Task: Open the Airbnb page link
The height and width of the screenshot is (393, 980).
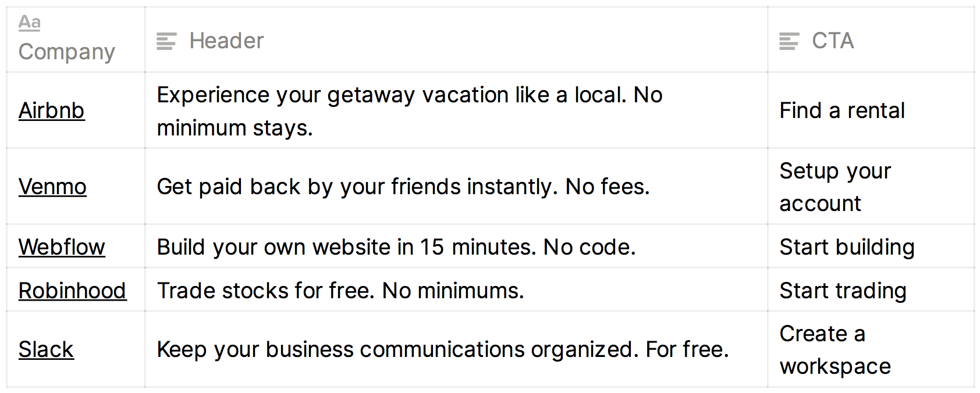Action: point(52,110)
